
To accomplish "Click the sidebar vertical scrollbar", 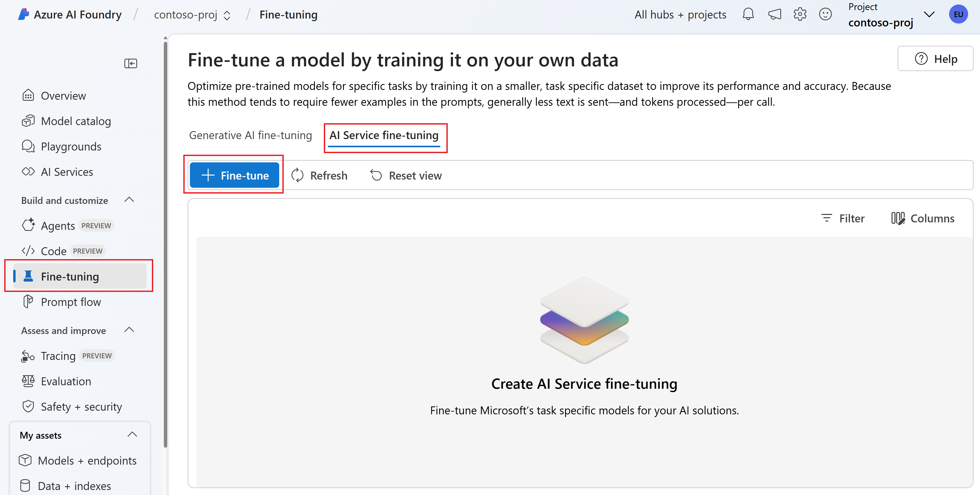I will point(165,244).
